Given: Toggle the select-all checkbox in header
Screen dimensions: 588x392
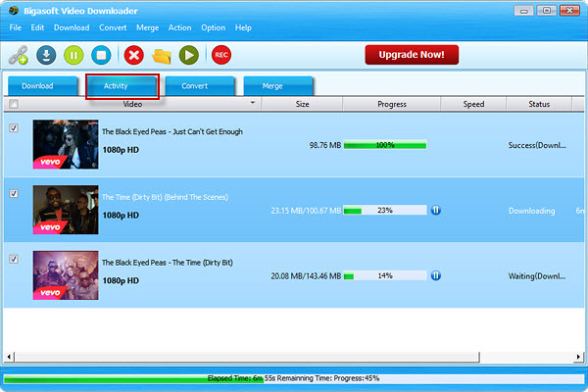Looking at the screenshot, I should pos(14,104).
